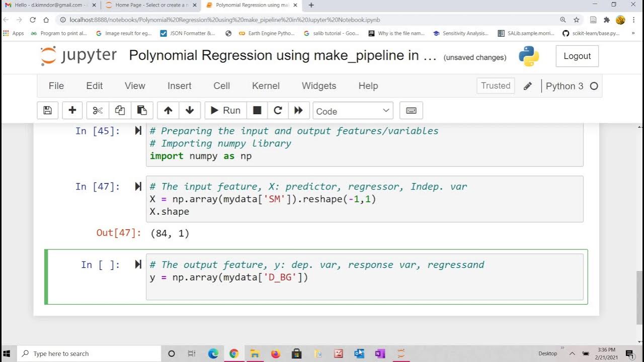Screen dimensions: 644x362
Task: Move the selected cell up
Action: 168,111
